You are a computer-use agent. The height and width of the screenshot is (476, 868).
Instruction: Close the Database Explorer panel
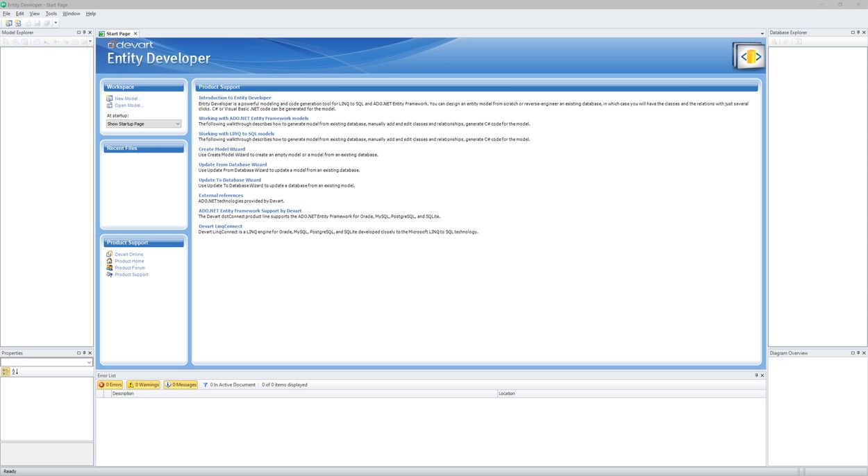[865, 33]
